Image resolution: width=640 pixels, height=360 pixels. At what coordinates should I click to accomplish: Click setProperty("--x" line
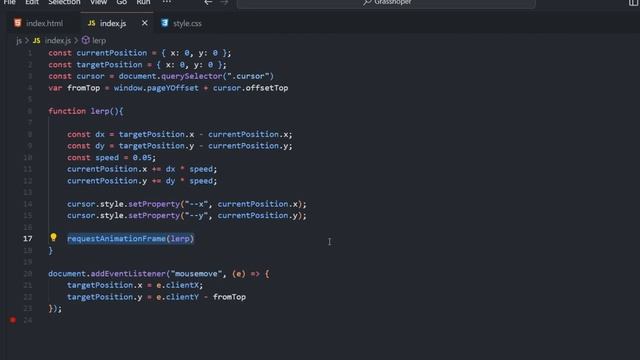coord(187,204)
